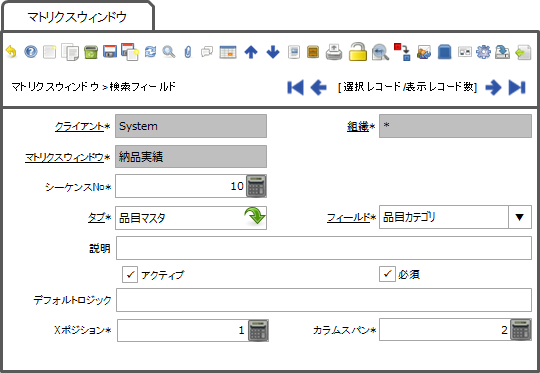The image size is (540, 373).
Task: Click the Zoom across icon with left arrow
Action: point(380,52)
